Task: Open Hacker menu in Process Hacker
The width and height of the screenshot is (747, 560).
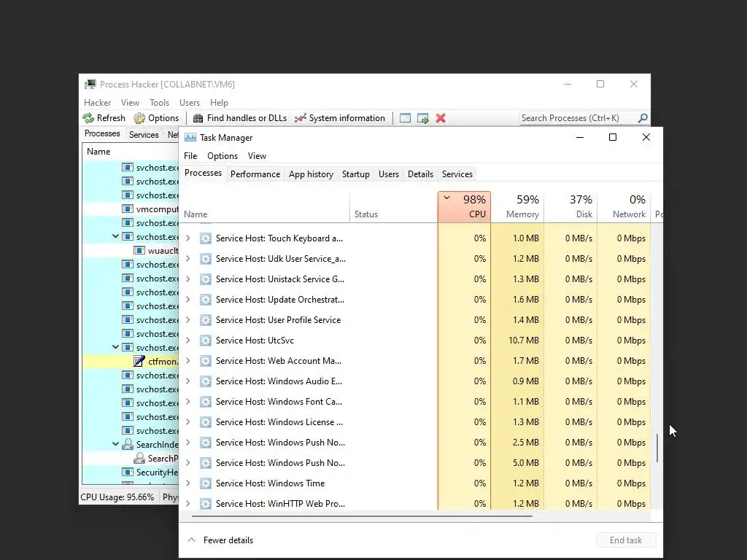Action: click(x=97, y=103)
